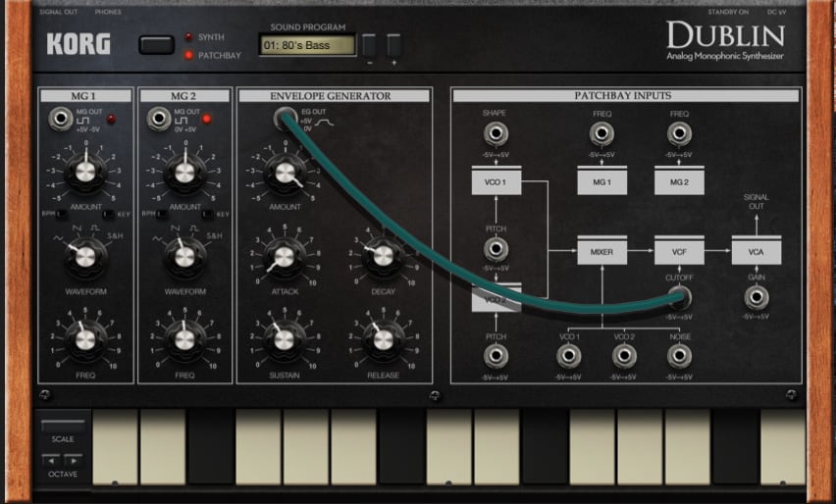Click the MIXER block in patchbay diagram

tap(601, 250)
